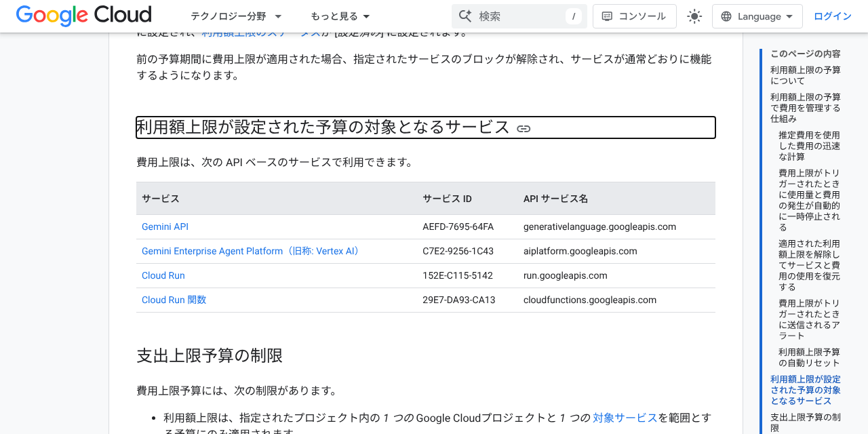Screen dimensions: 868x434
Task: Click the ログイン link
Action: tap(833, 16)
